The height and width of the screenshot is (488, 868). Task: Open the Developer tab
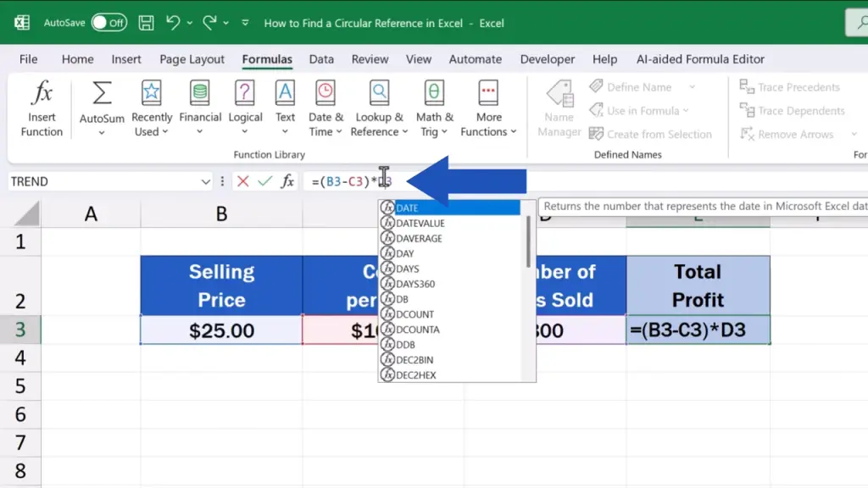[547, 59]
